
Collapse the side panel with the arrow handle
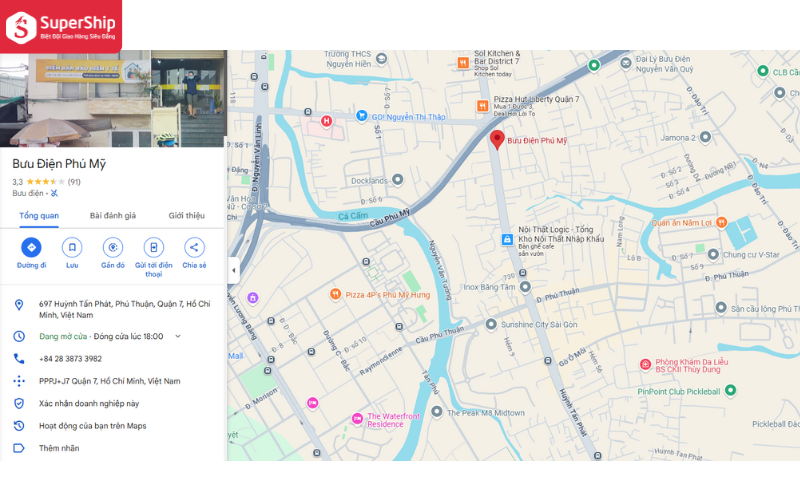coord(234,270)
